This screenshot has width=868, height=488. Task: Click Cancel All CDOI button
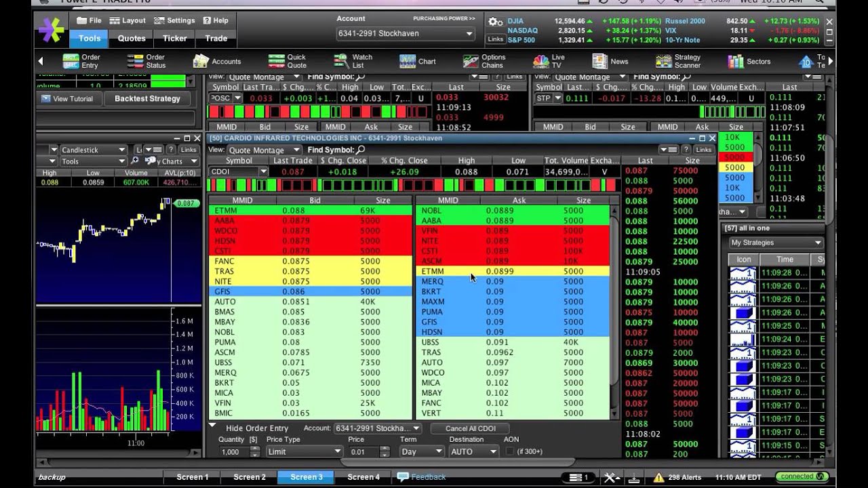click(471, 428)
